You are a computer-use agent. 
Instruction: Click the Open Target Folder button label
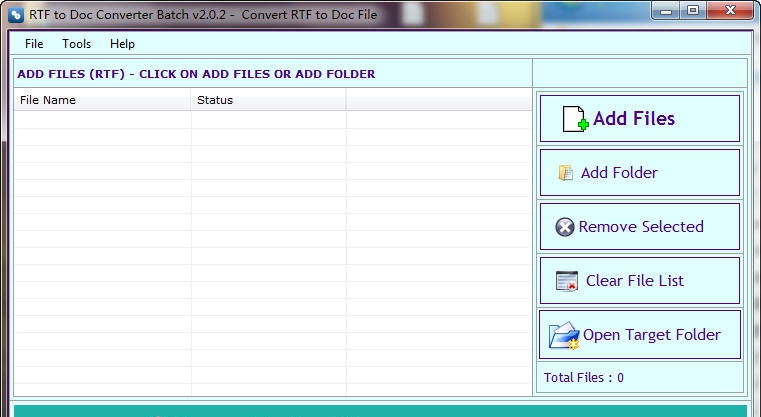tap(652, 335)
